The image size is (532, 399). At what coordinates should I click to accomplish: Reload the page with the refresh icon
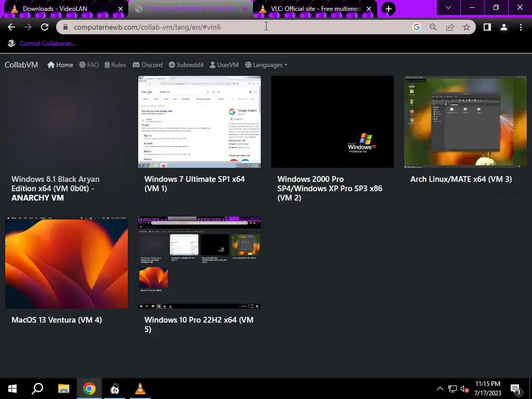coord(45,27)
